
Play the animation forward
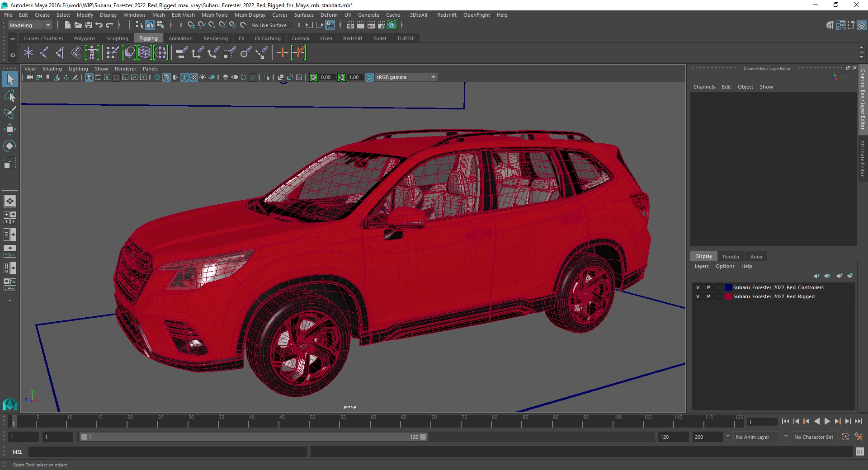[827, 421]
